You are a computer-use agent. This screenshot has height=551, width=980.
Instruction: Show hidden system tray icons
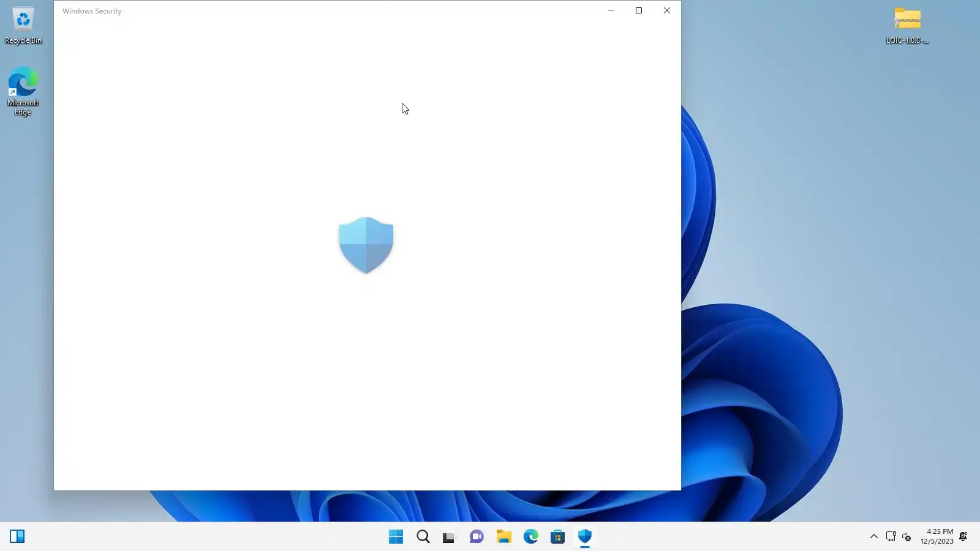click(x=874, y=537)
